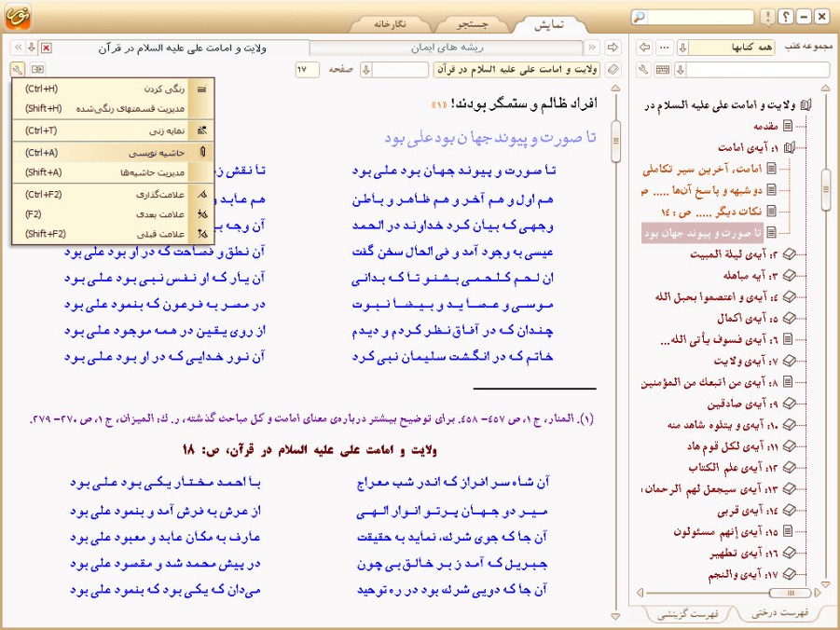Choose the رنگی کردن (Ctrl+H) menu entry

tap(113, 89)
